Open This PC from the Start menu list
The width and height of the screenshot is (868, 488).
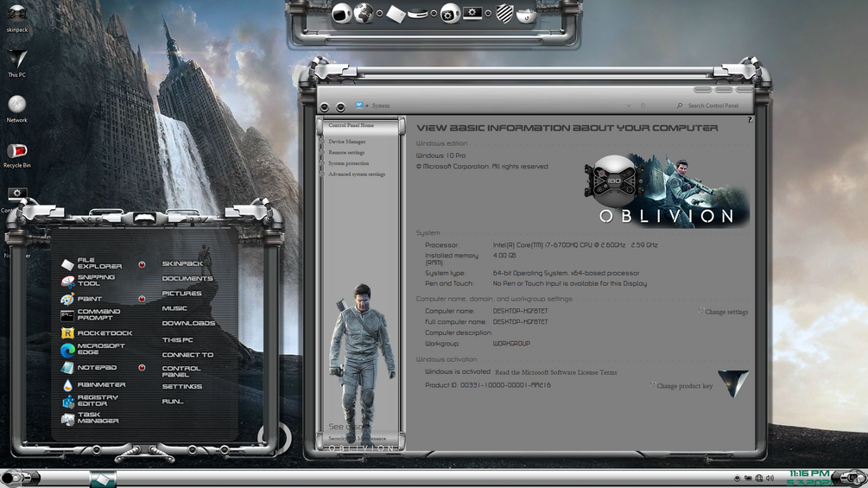coord(177,340)
